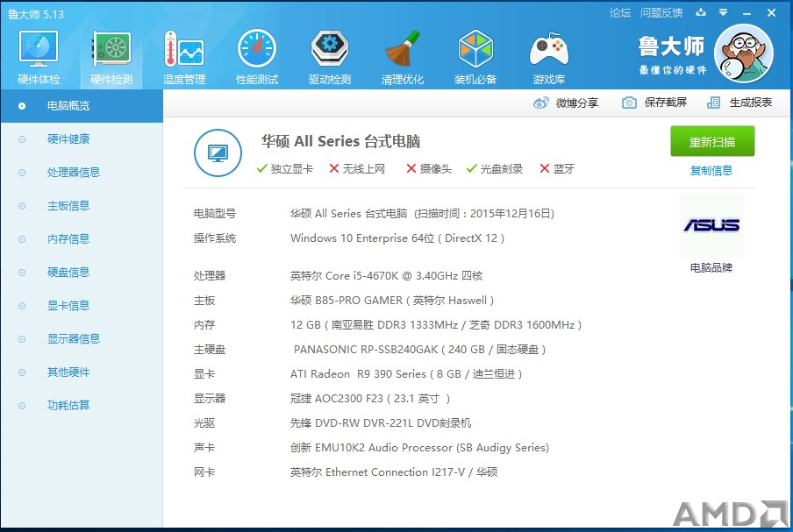Click the Weibo share icon

pyautogui.click(x=540, y=103)
